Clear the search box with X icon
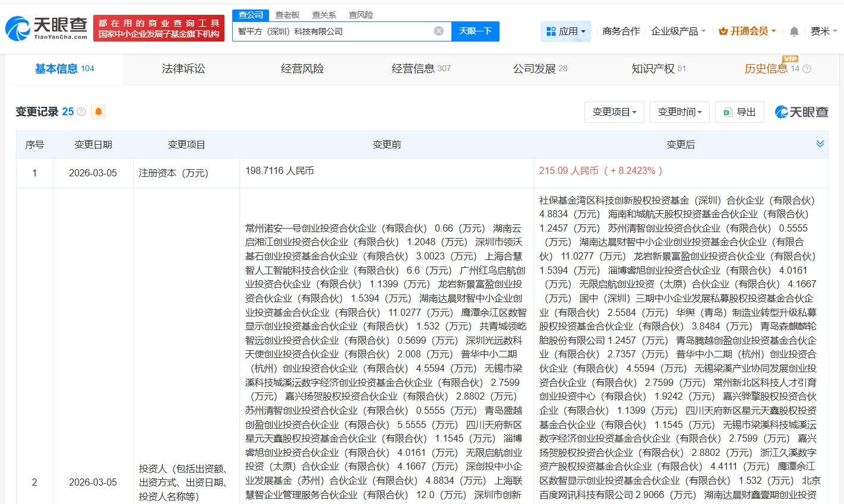The height and width of the screenshot is (504, 844). [x=438, y=31]
